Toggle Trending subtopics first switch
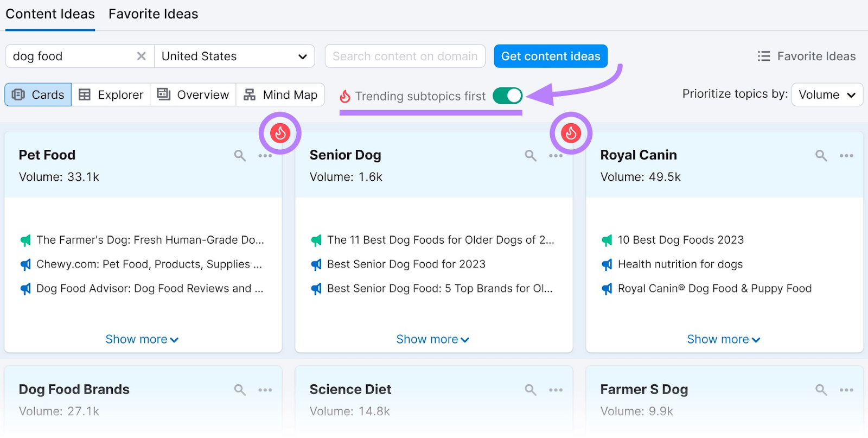The height and width of the screenshot is (438, 868). coord(507,96)
